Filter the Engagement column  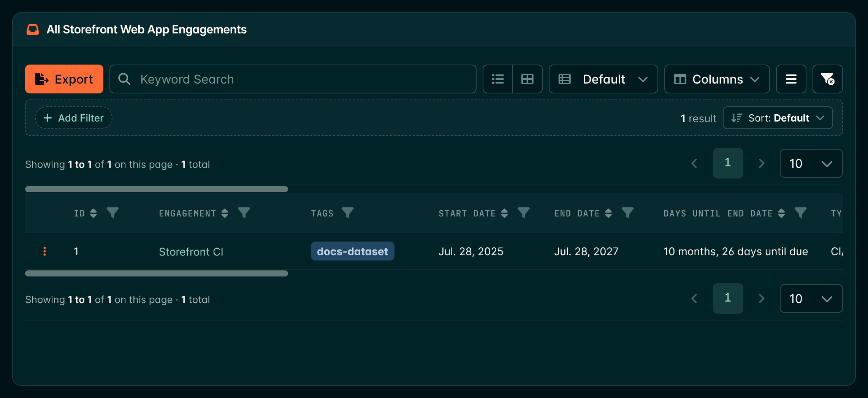[244, 213]
